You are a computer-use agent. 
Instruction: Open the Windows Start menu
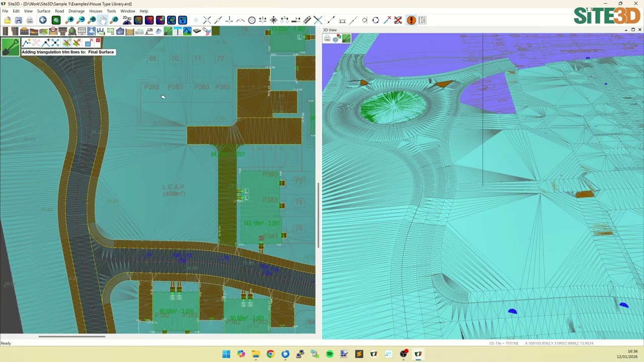[x=226, y=354]
